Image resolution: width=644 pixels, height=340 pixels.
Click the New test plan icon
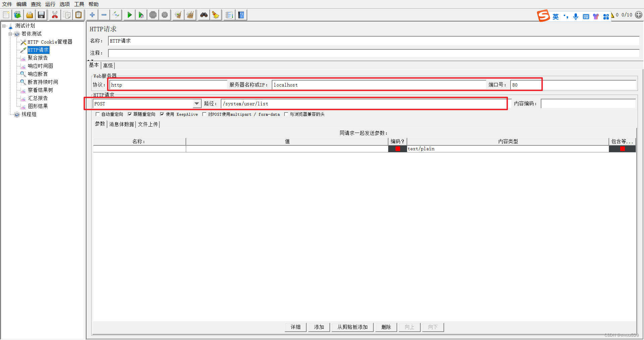tap(6, 15)
